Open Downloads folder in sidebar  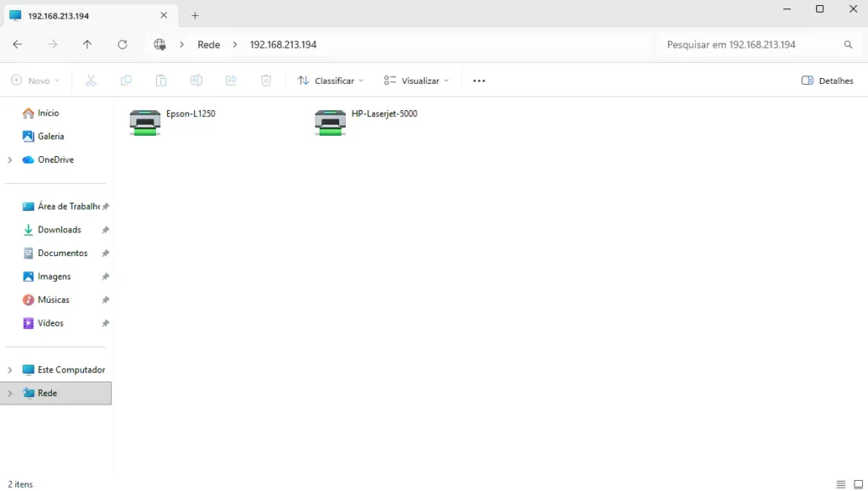pyautogui.click(x=59, y=230)
